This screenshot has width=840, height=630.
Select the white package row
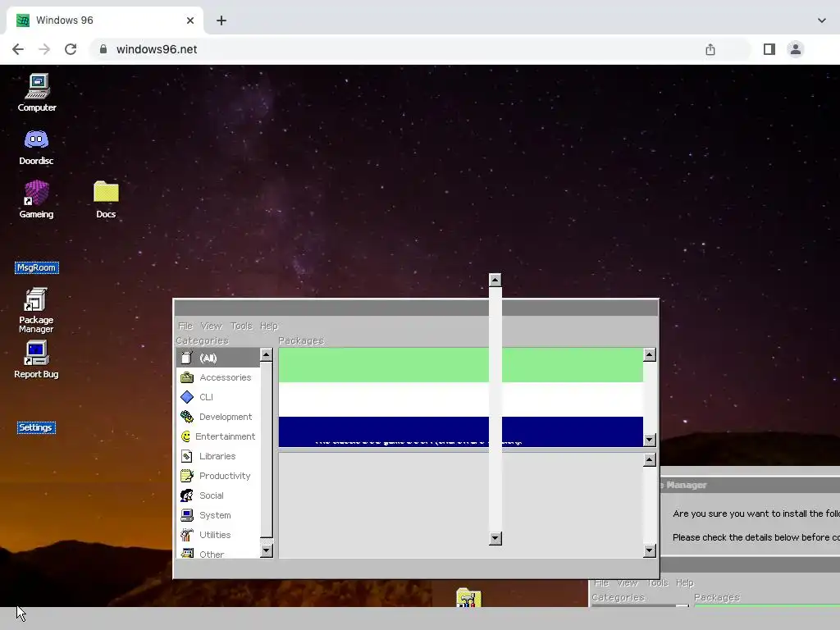[x=461, y=399]
